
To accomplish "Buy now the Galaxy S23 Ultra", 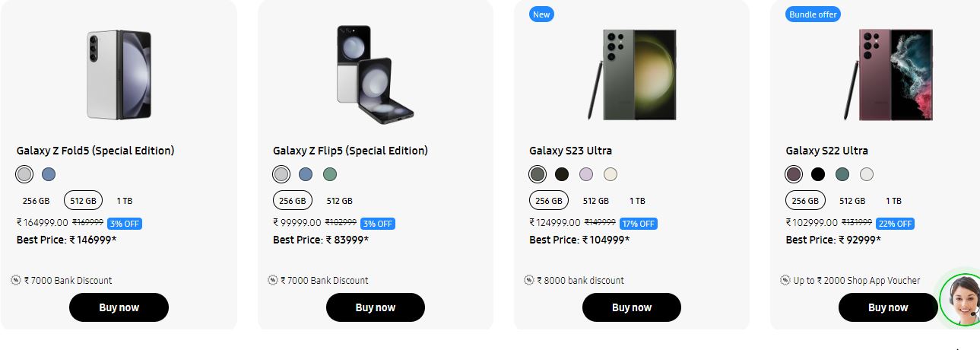I will click(632, 307).
